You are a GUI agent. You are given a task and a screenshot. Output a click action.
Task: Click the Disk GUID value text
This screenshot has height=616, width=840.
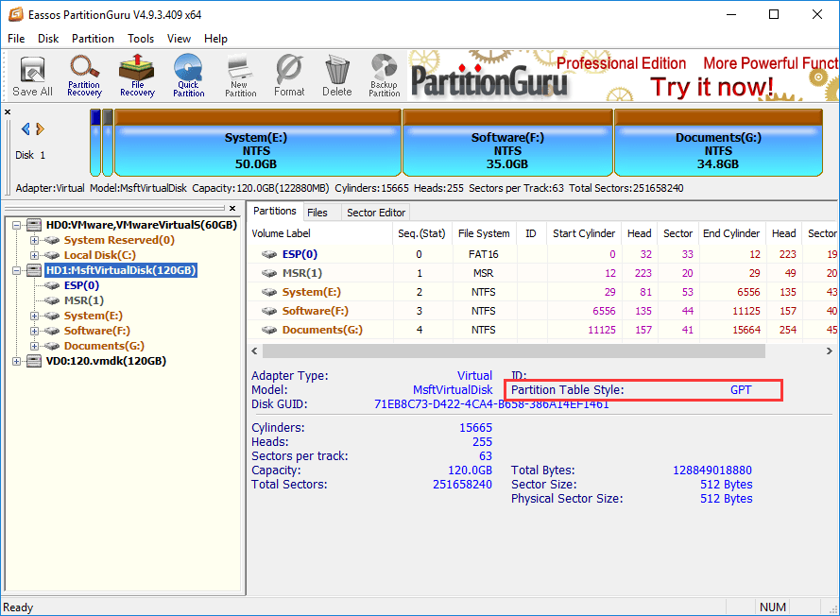(491, 404)
